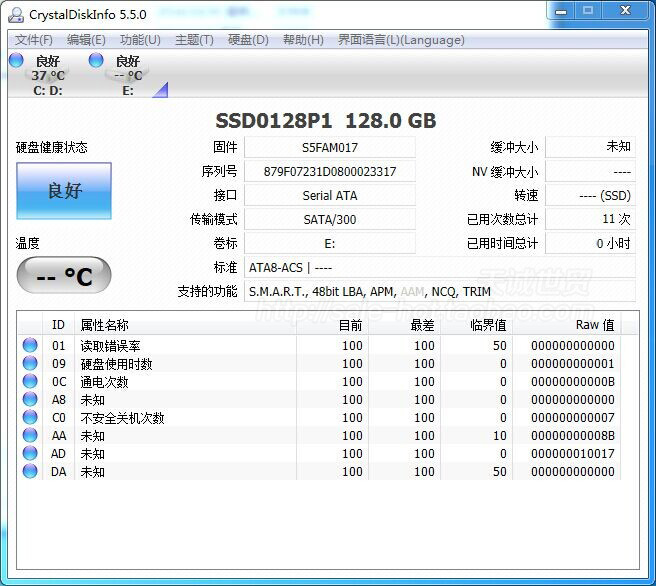Click the standard field ATA8-ACS
Image resolution: width=656 pixels, height=586 pixels.
click(x=440, y=267)
